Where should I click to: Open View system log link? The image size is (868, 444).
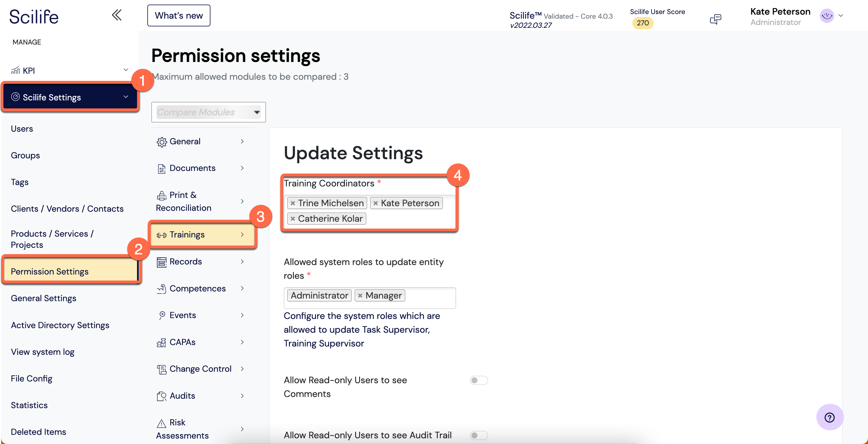pyautogui.click(x=42, y=352)
